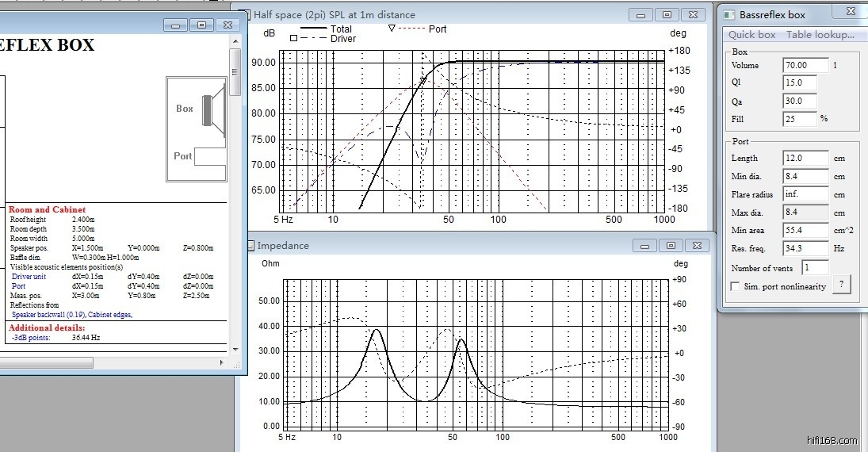868x452 pixels.
Task: Open the Quick box menu
Action: [751, 34]
